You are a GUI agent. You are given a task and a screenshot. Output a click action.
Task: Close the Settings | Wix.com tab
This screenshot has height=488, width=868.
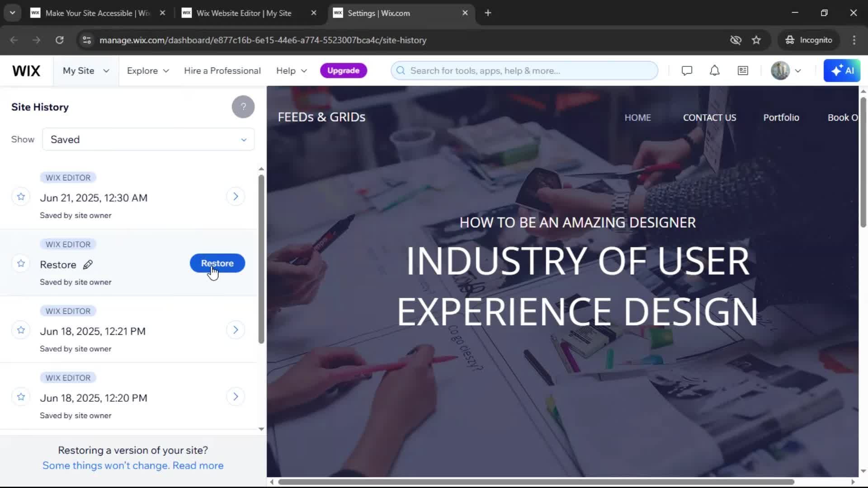[x=465, y=13]
